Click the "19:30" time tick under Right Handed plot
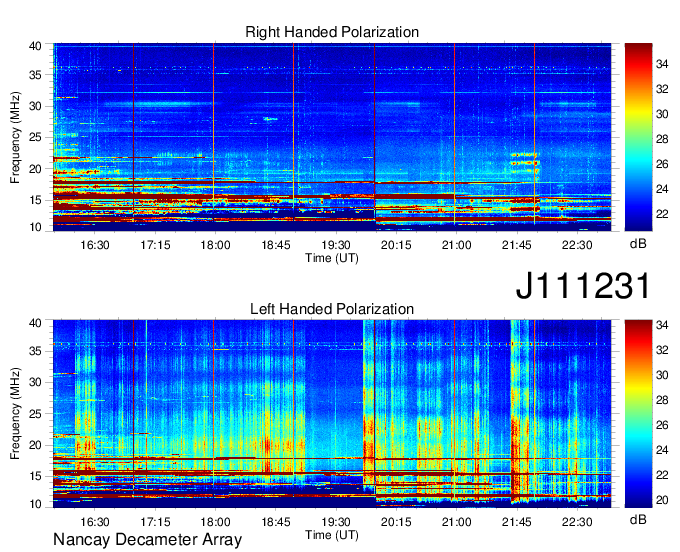Screen dimensions: 680x552 pyautogui.click(x=336, y=245)
